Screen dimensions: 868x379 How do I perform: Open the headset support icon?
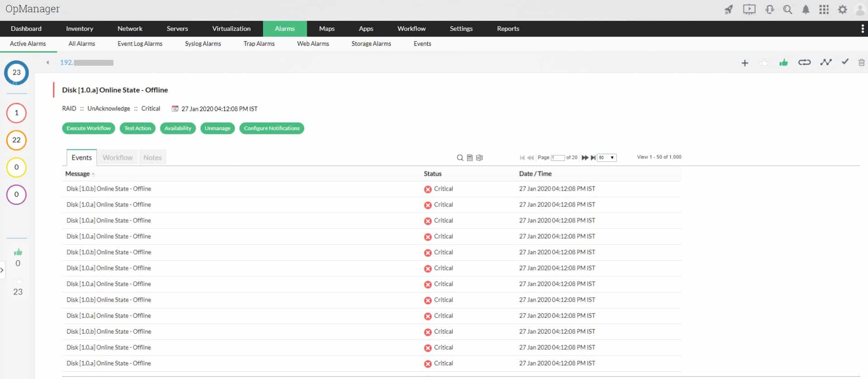[769, 10]
